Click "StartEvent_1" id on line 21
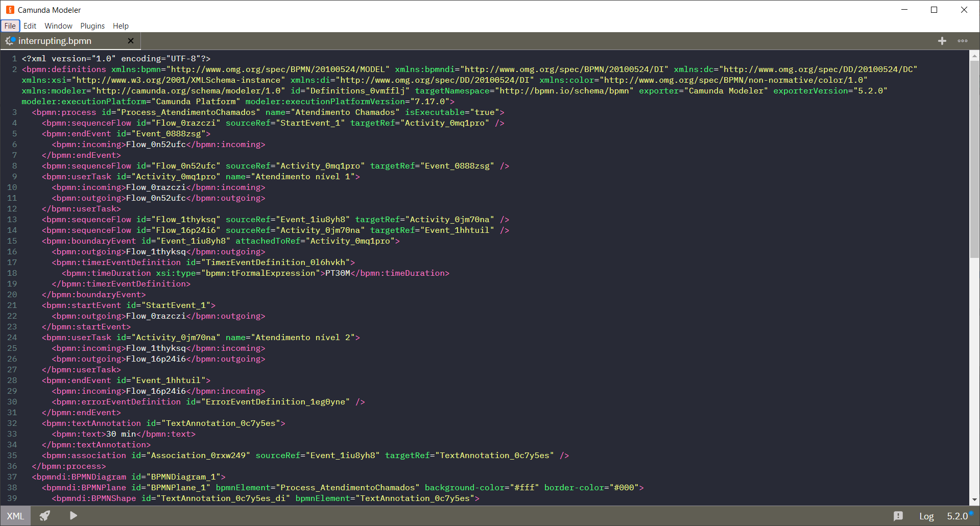980x526 pixels. click(176, 305)
